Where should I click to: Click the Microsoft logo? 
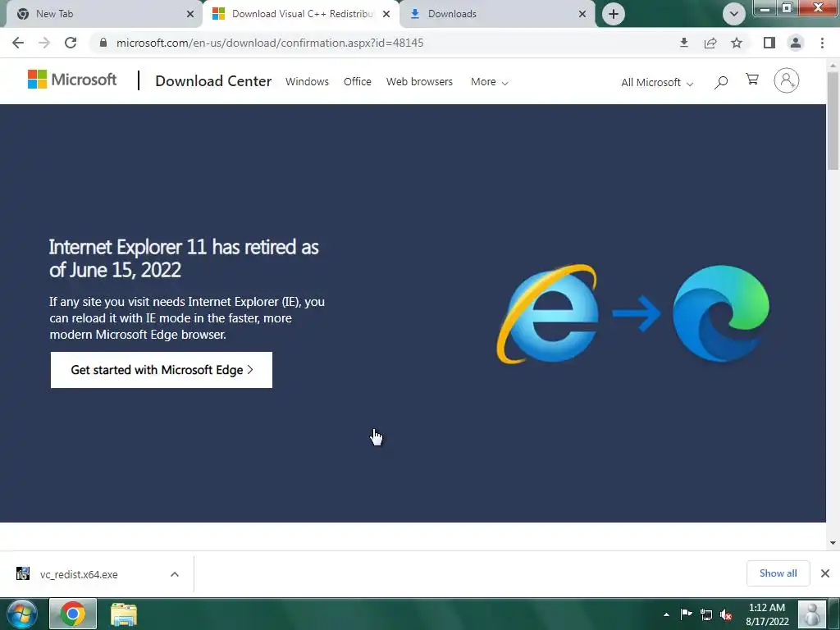click(72, 80)
